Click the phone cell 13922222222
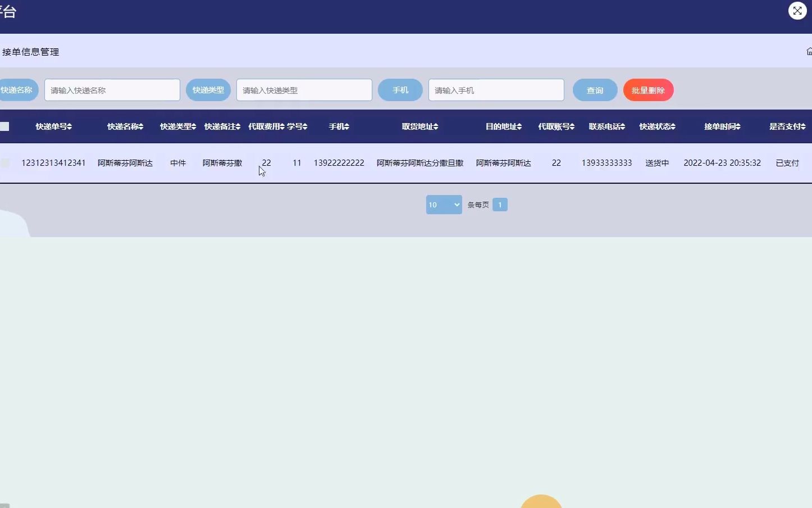812x508 pixels. (339, 163)
